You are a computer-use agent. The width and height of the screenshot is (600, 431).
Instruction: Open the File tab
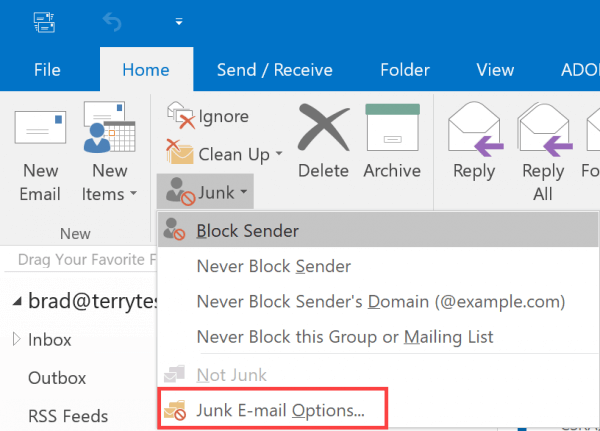[x=47, y=70]
